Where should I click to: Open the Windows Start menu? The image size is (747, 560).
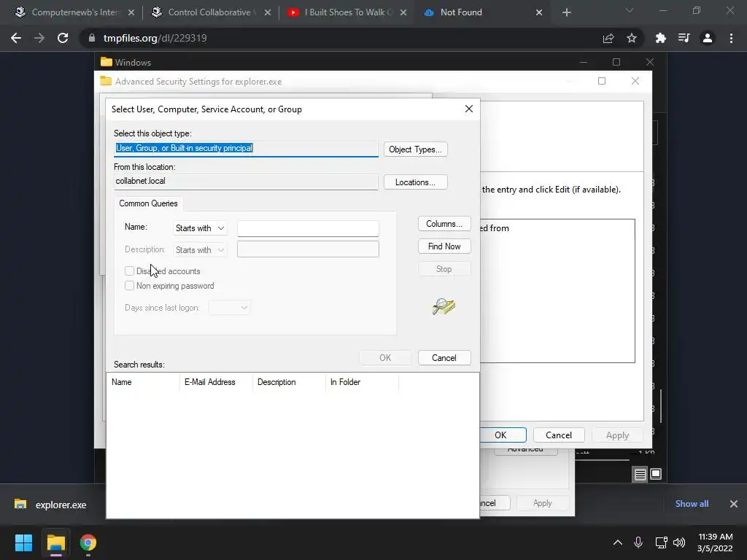[x=23, y=542]
